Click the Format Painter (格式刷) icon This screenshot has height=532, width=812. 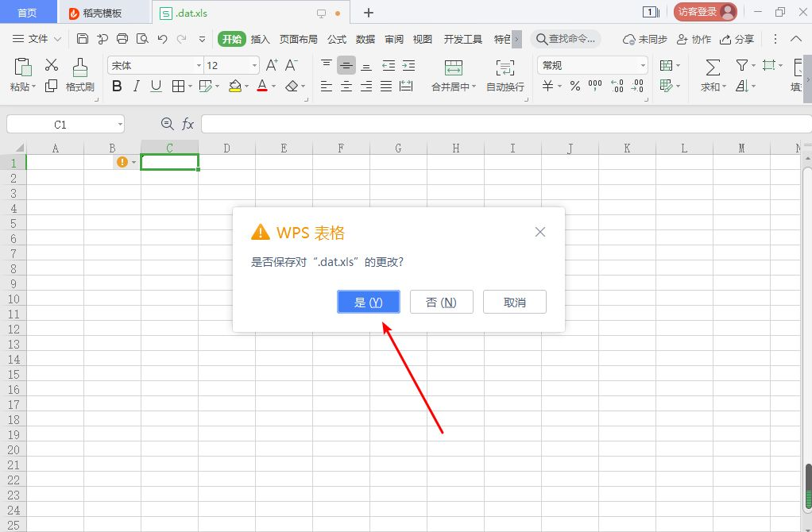tap(79, 67)
